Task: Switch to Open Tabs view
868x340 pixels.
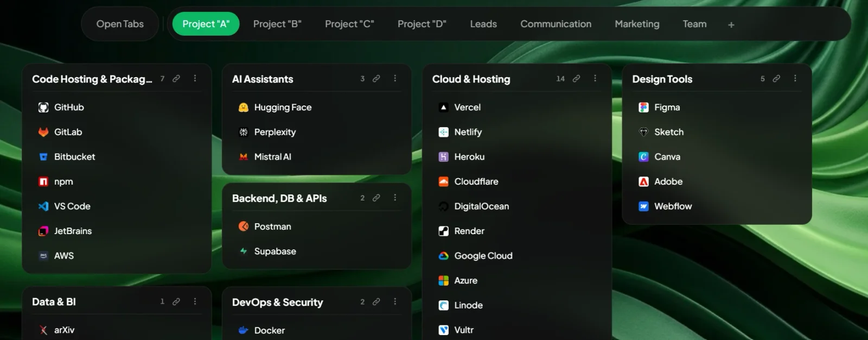Action: tap(120, 24)
